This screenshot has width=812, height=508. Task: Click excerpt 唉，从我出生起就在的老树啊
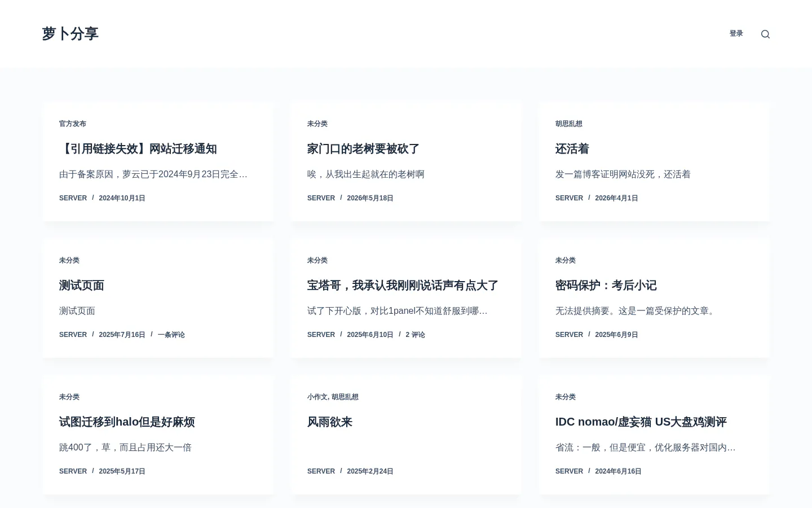point(366,174)
